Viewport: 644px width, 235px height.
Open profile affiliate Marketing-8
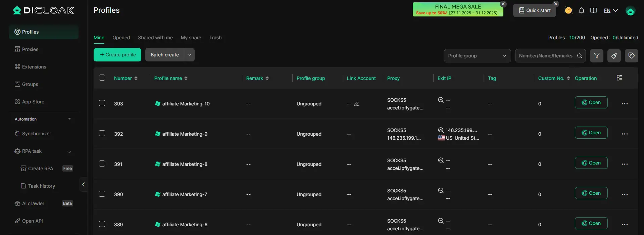coord(591,163)
